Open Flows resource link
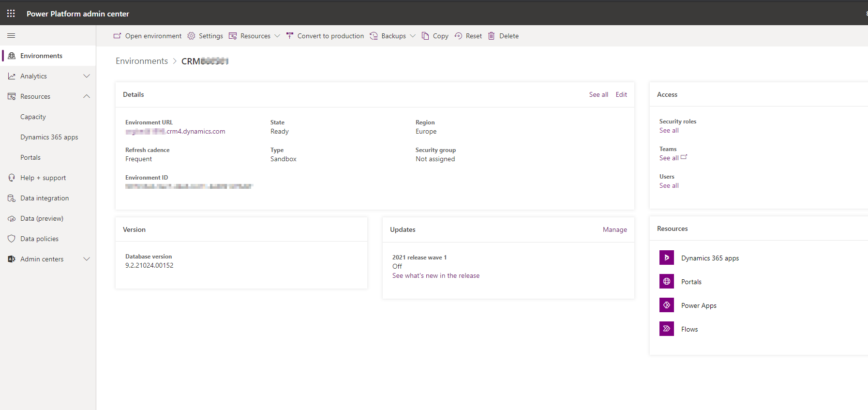868x410 pixels. click(689, 329)
